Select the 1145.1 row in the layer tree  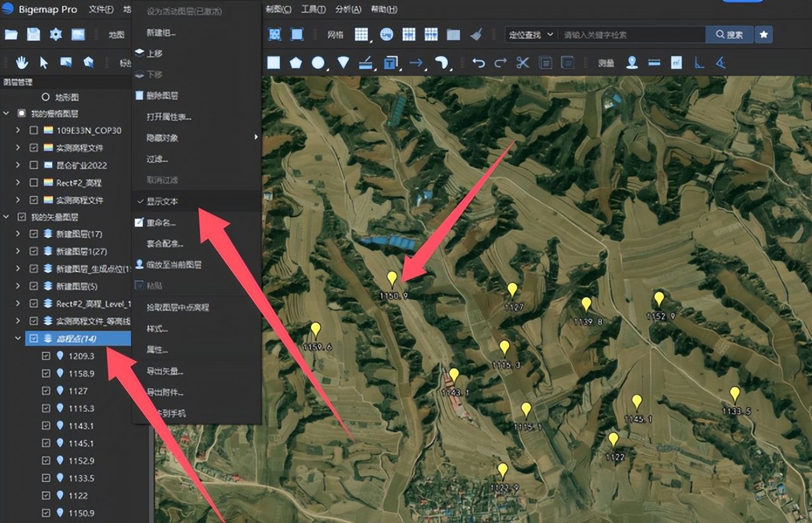[81, 443]
